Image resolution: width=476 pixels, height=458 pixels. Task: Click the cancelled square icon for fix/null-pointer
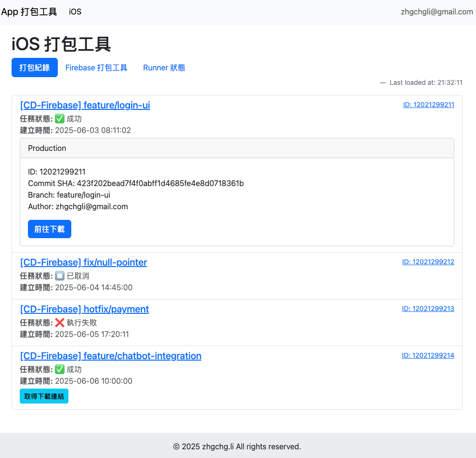click(x=60, y=276)
